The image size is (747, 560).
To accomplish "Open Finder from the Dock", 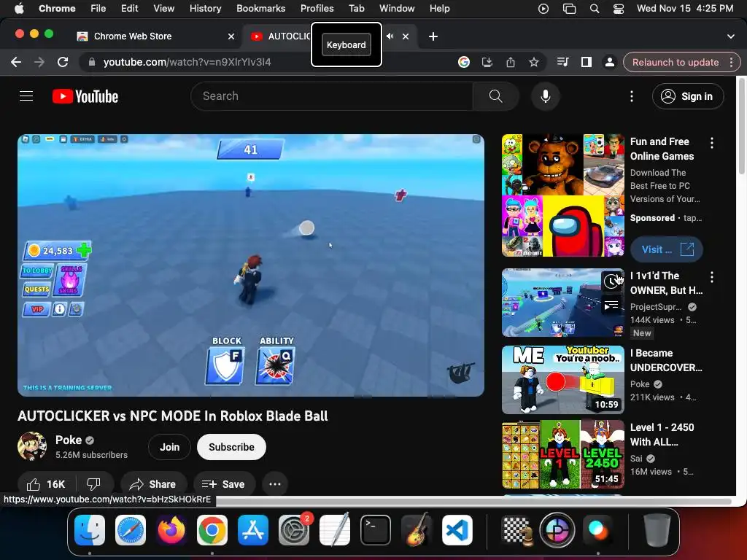I will (x=90, y=530).
